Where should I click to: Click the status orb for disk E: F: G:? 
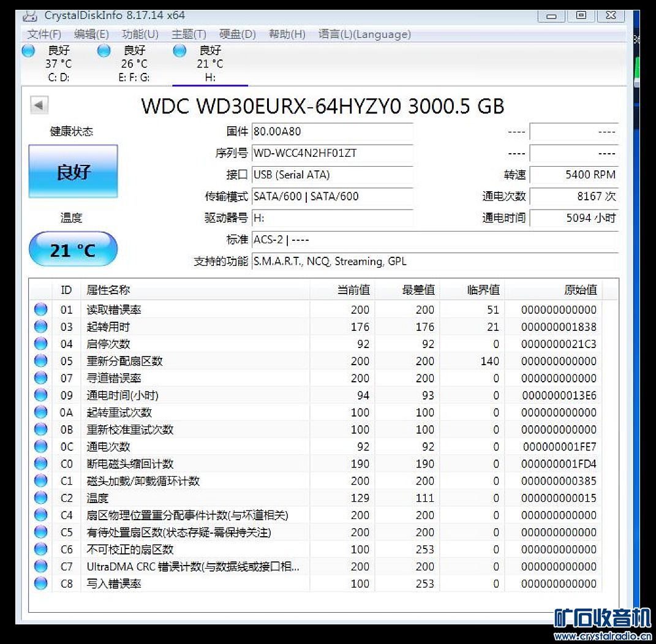(x=104, y=51)
